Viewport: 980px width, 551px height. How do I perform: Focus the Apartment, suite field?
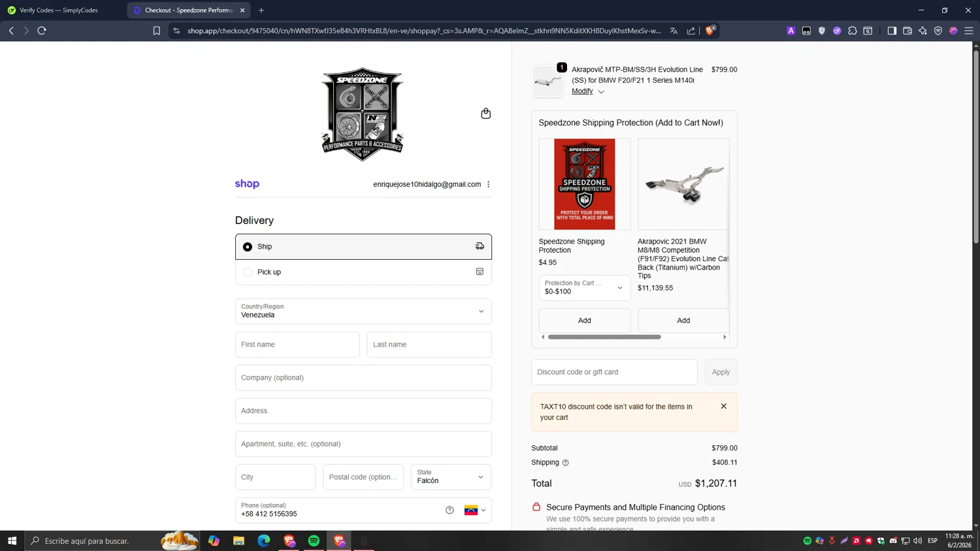(x=363, y=444)
